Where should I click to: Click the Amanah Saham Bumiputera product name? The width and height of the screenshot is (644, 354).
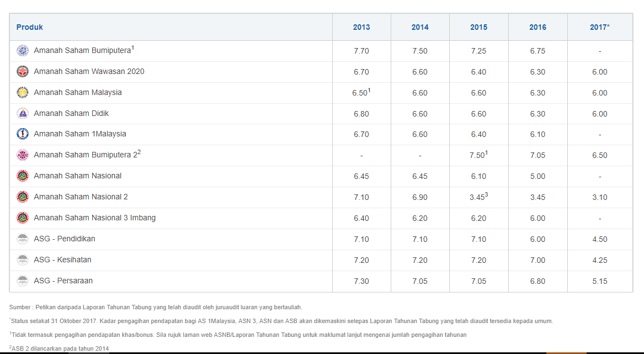84,50
